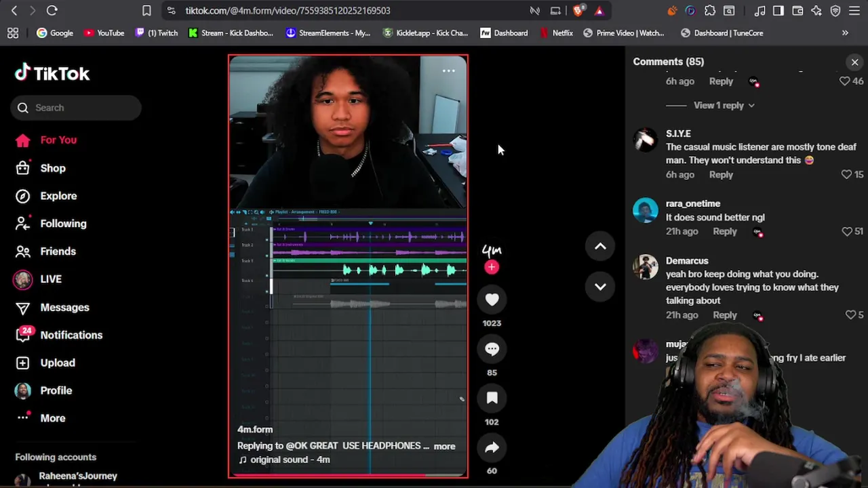Show more bookmarks with the double chevron
The width and height of the screenshot is (868, 488).
845,33
